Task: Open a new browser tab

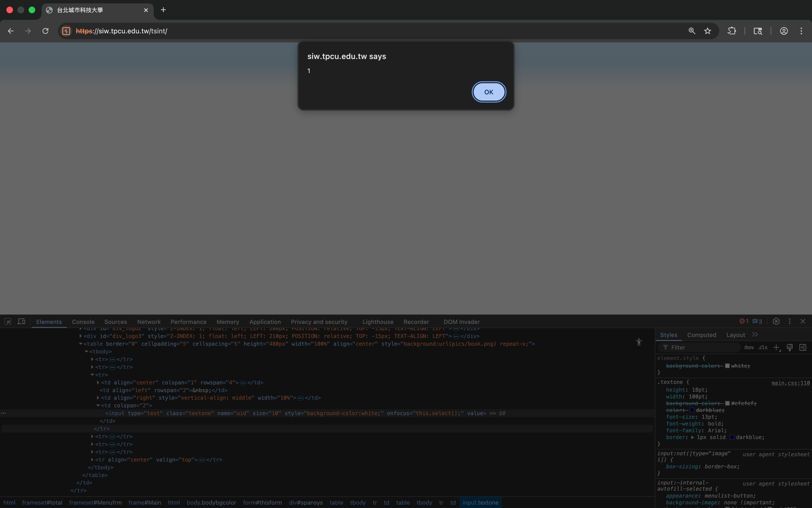Action: [163, 10]
